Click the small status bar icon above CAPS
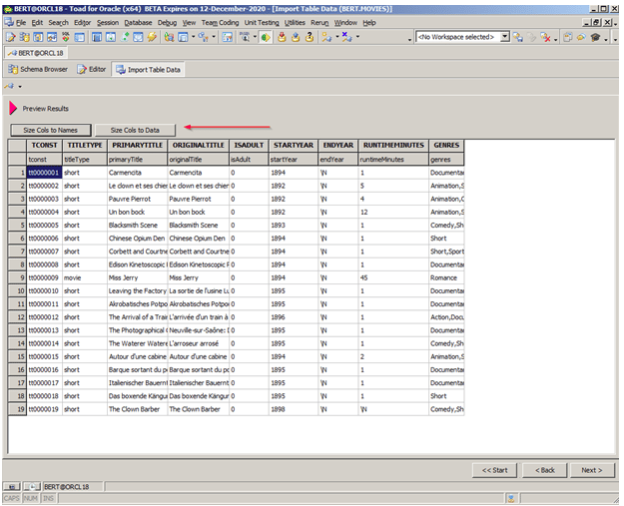This screenshot has width=624, height=506. tap(12, 486)
